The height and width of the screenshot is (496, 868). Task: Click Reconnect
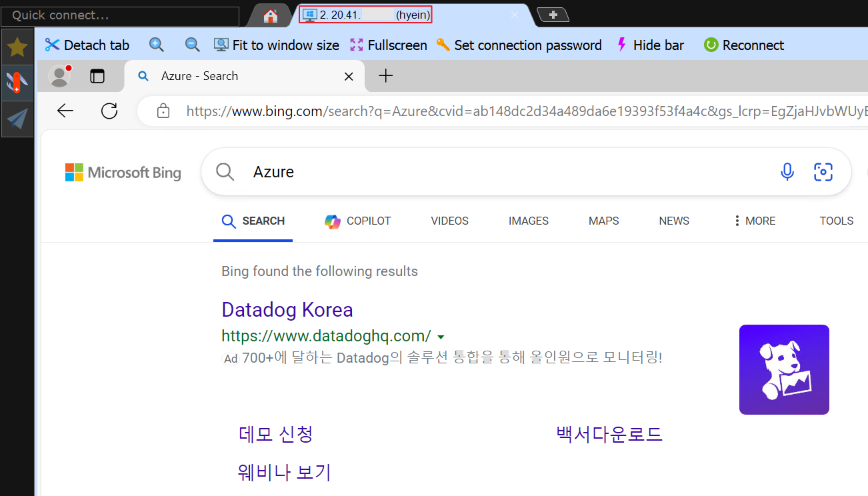[x=744, y=45]
